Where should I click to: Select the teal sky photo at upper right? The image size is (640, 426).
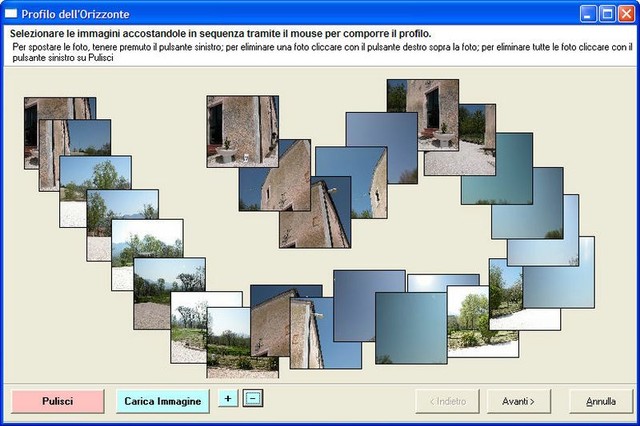pyautogui.click(x=497, y=168)
